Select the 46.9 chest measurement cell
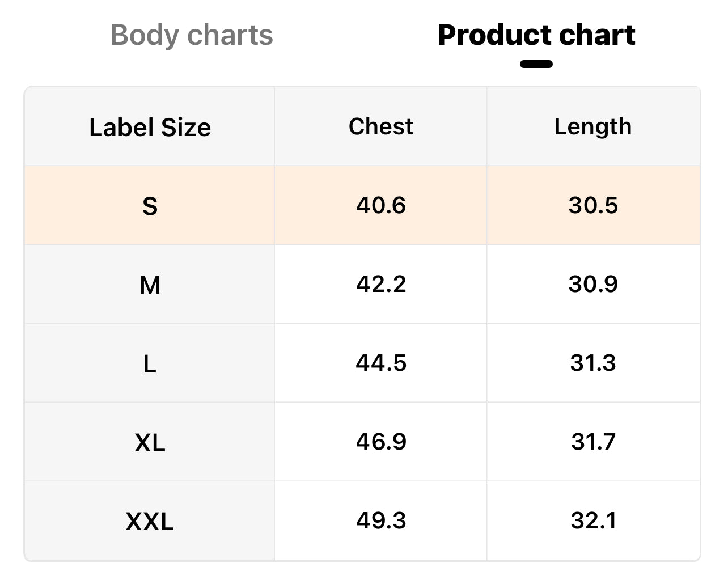This screenshot has height=563, width=728. (381, 442)
